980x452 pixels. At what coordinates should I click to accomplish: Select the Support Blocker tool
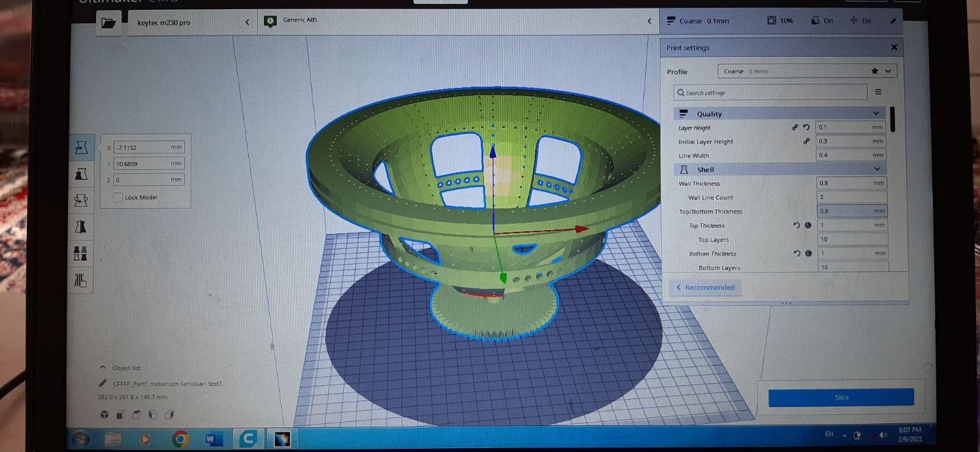(82, 281)
